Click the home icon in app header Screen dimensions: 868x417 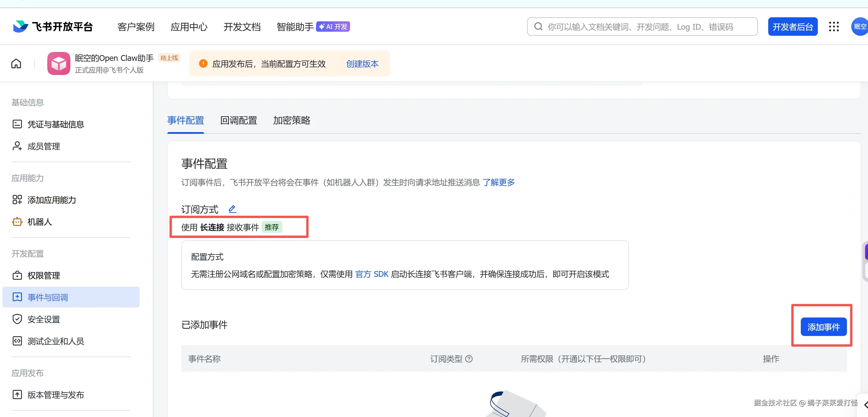(16, 63)
